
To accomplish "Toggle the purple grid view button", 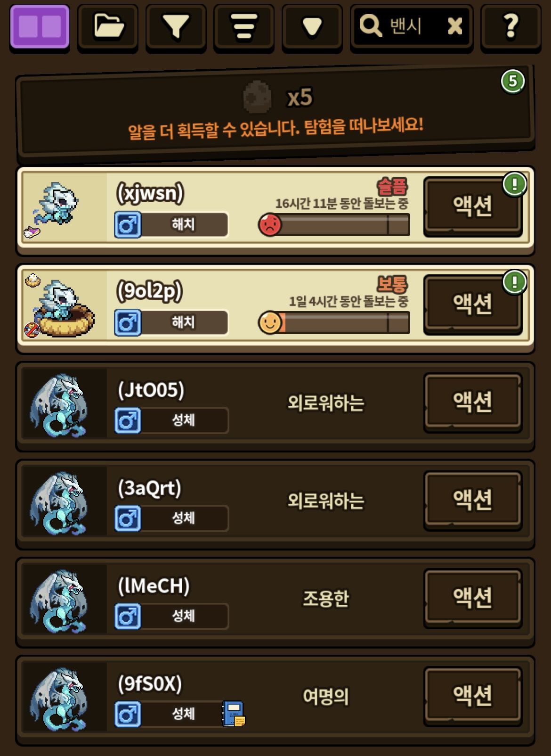I will point(40,27).
